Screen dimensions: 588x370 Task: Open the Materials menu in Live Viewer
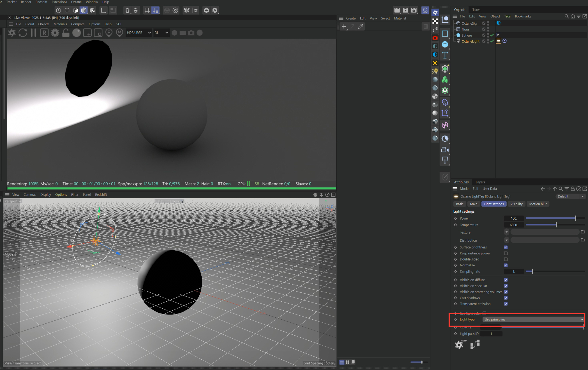pos(60,24)
